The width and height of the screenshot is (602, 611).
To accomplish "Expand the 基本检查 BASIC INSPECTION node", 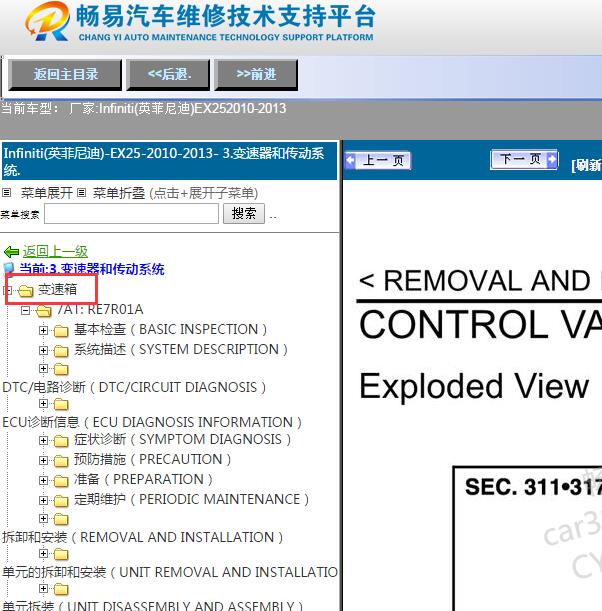I will [43, 330].
